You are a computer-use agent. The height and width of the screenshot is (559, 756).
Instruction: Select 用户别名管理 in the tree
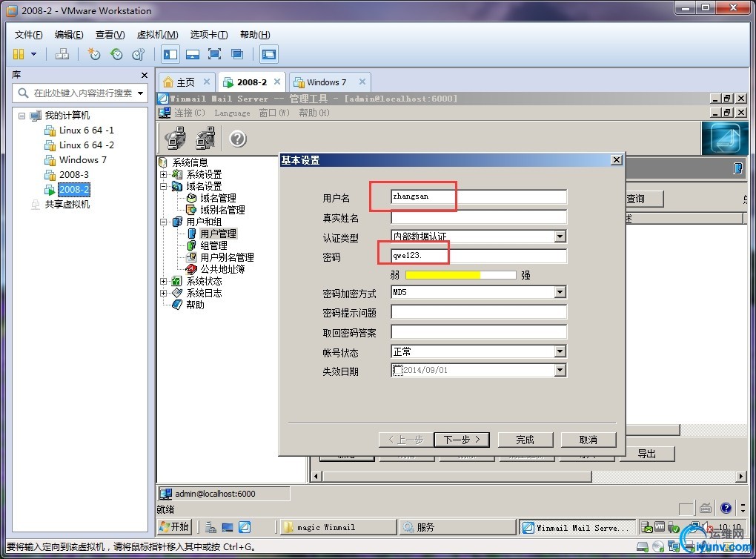(x=227, y=257)
